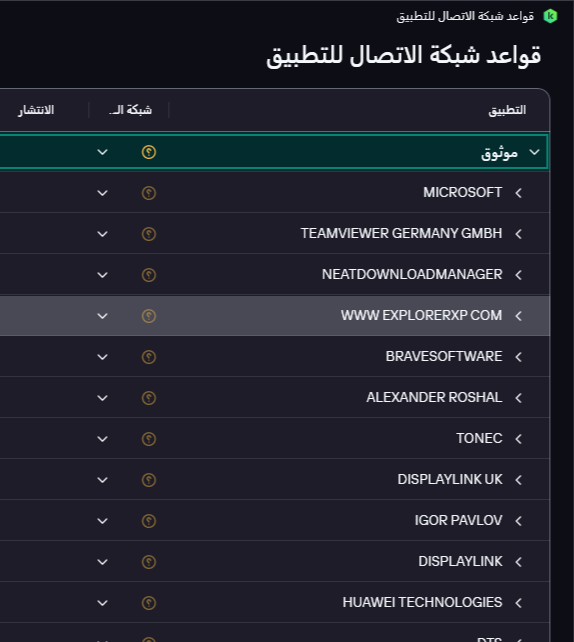Select the NEATDOWNLOADMANAGER label
The image size is (574, 642).
[x=412, y=274]
